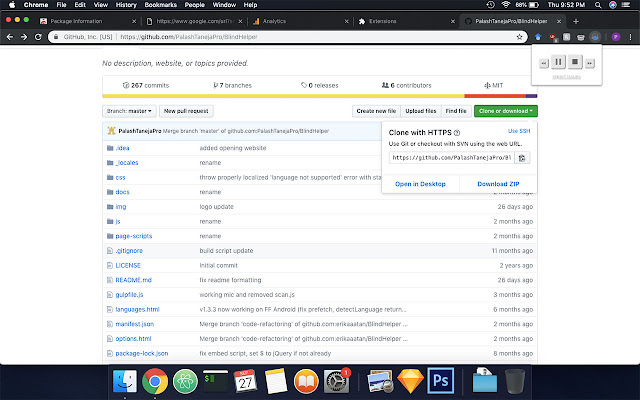This screenshot has width=640, height=400.
Task: Switch to Use SSH link
Action: [519, 131]
